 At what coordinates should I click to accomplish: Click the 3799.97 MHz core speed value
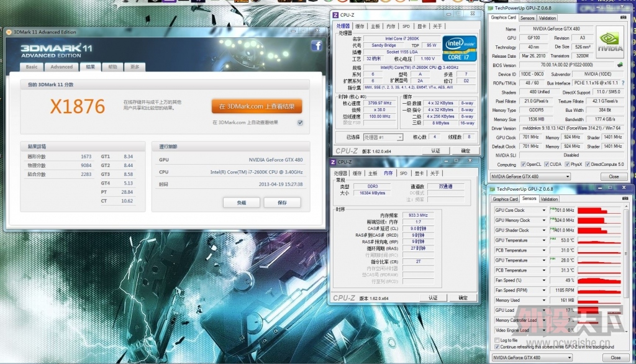click(379, 103)
